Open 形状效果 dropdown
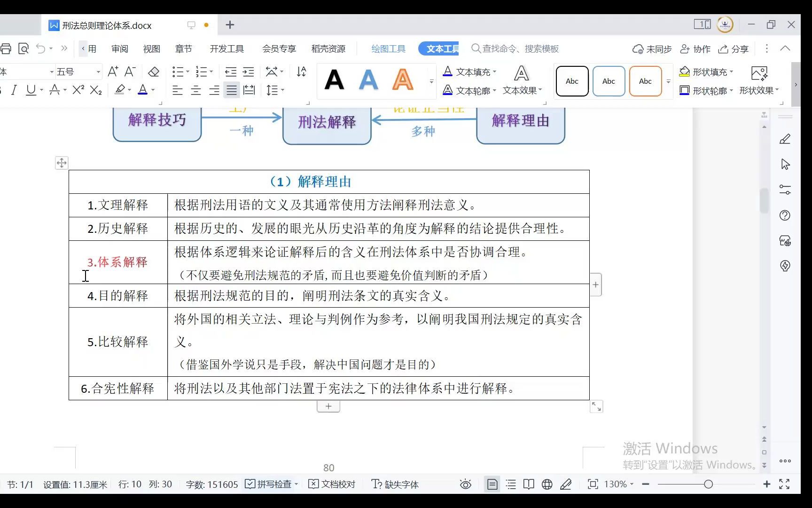The width and height of the screenshot is (812, 508). click(759, 81)
